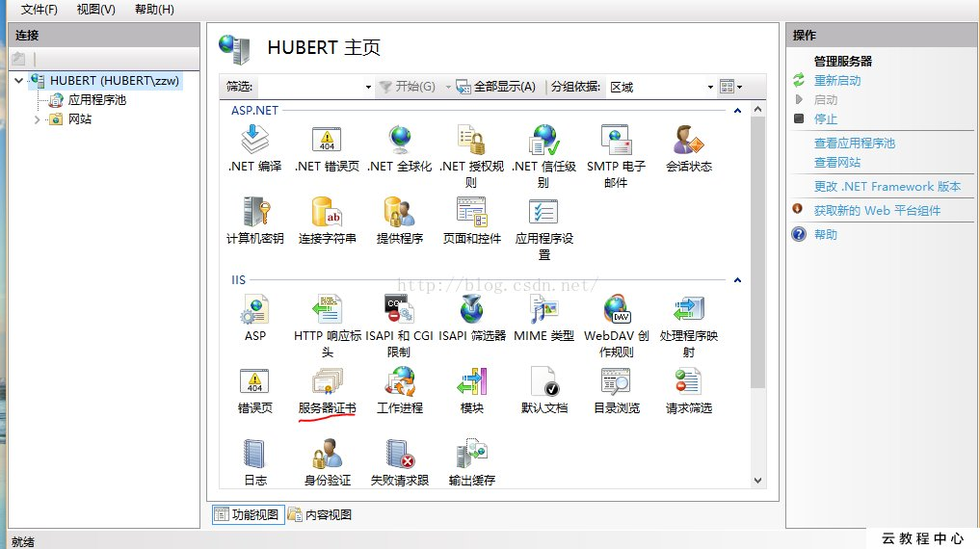Open the 模块 icon
The width and height of the screenshot is (980, 549).
[x=472, y=381]
